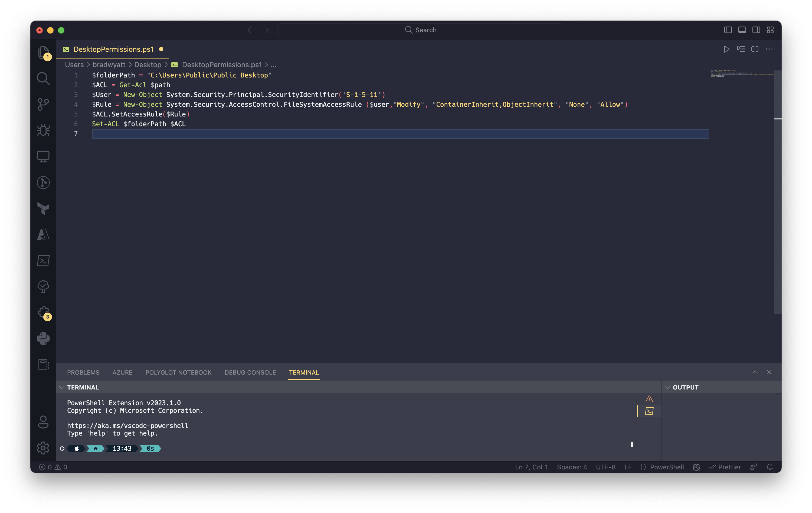Screen dimensions: 812x513
Task: Open editor More Actions menu
Action: pyautogui.click(x=769, y=49)
